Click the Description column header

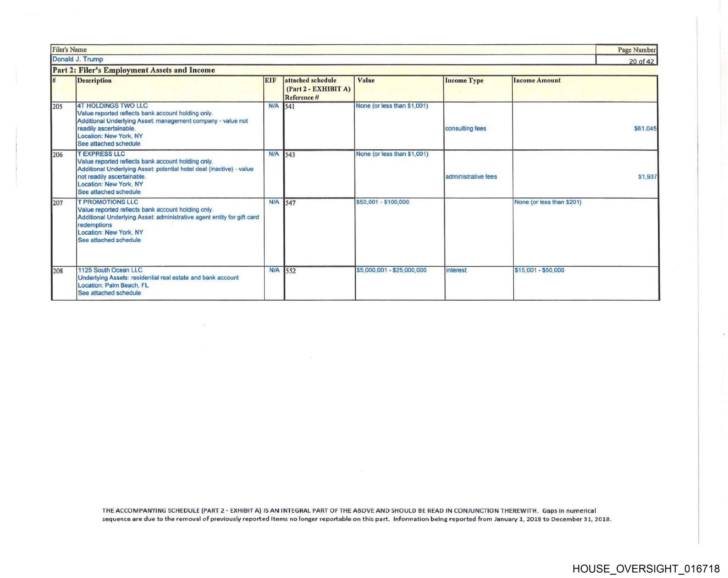point(94,80)
